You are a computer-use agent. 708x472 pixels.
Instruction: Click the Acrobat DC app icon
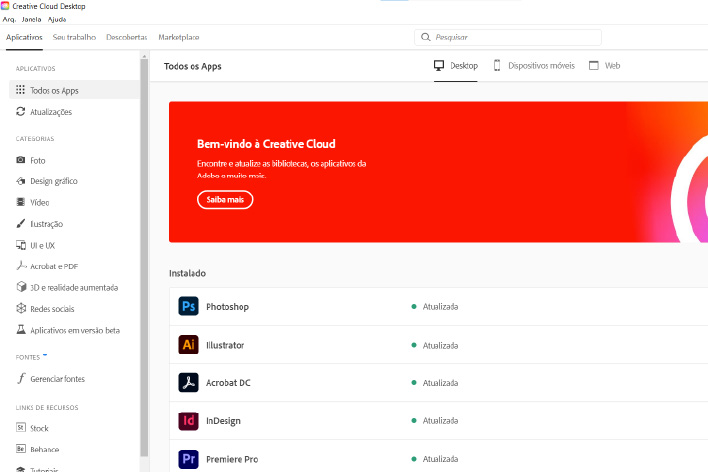point(188,383)
